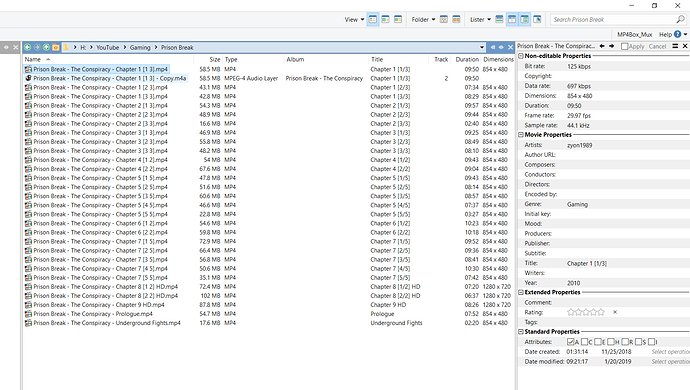Viewport: 690px width, 390px height.
Task: Open the View dropdown menu
Action: click(354, 19)
